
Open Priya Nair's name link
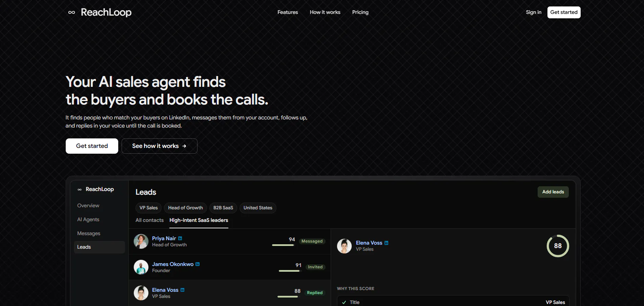[164, 238]
